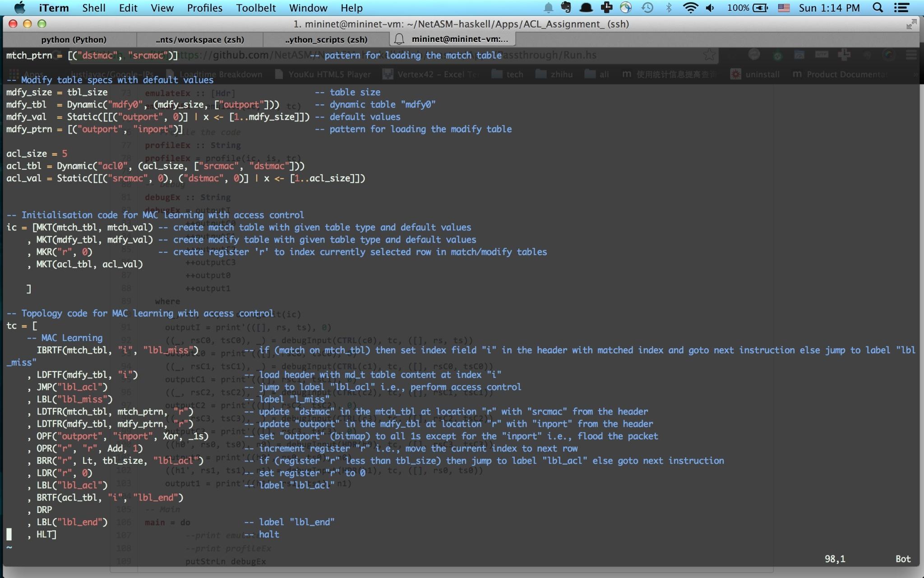Click the bell icon on mininet tab
This screenshot has height=578, width=924.
point(399,39)
